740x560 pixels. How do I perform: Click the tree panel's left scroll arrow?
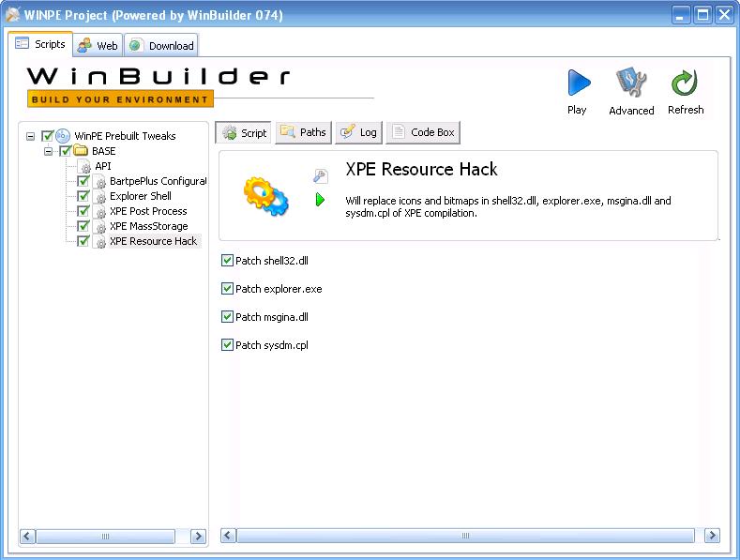pyautogui.click(x=27, y=537)
